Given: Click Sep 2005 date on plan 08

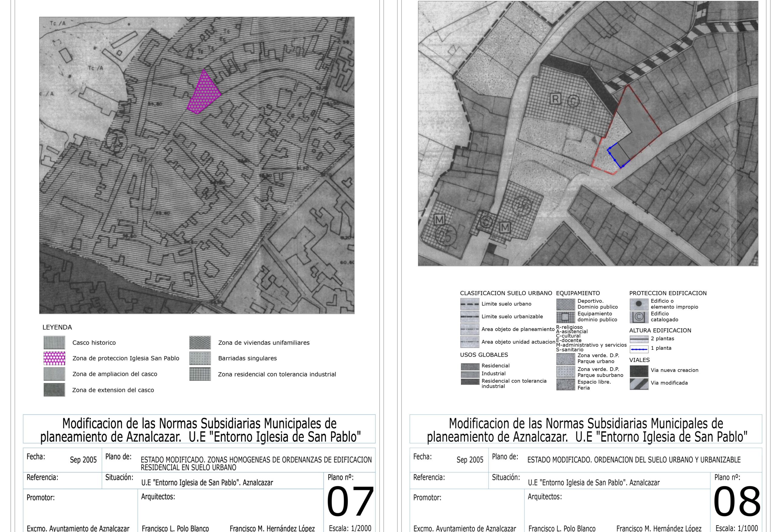Looking at the screenshot, I should coord(470,460).
